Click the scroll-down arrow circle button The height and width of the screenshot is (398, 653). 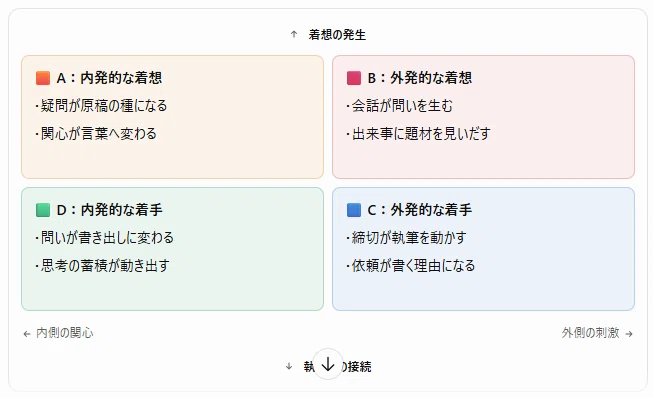[328, 364]
